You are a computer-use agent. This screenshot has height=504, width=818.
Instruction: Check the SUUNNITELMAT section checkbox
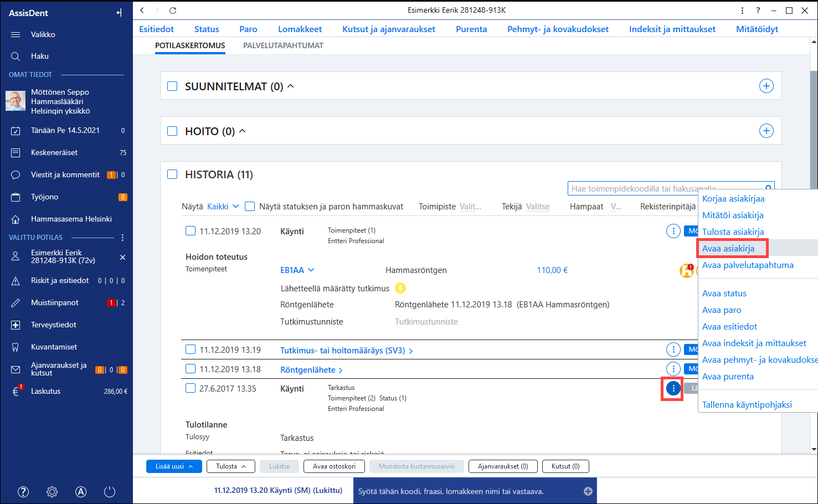click(172, 86)
